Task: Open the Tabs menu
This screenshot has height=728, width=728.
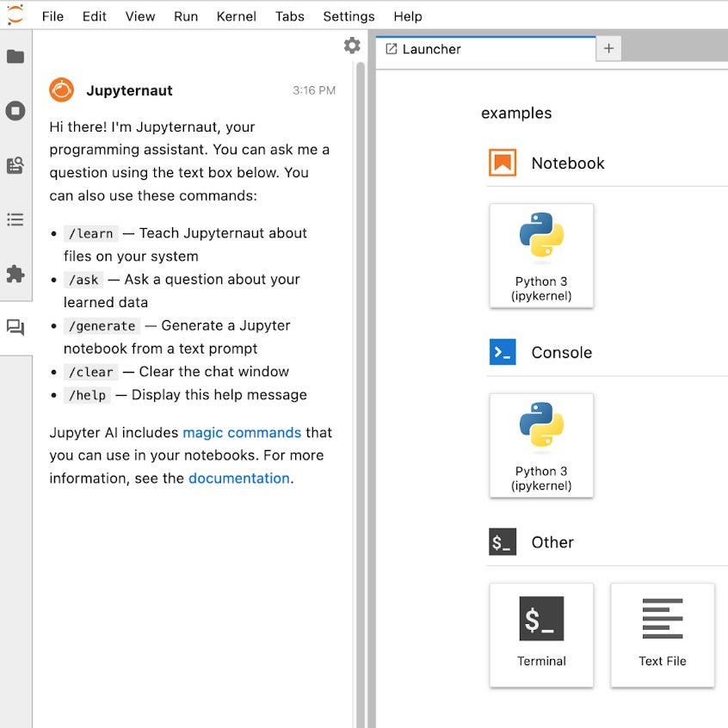Action: point(290,16)
